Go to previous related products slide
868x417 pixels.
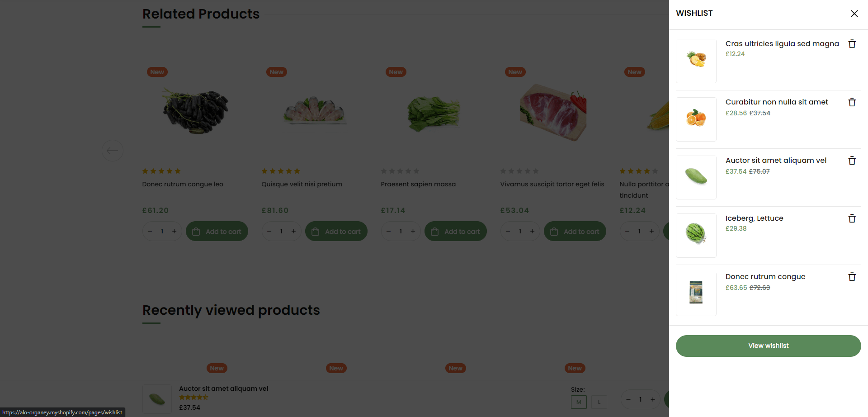point(113,151)
